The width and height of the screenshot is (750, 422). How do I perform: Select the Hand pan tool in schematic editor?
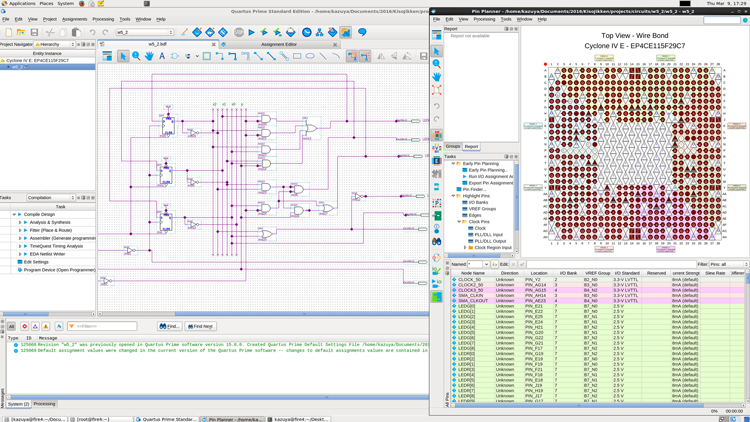pos(149,56)
